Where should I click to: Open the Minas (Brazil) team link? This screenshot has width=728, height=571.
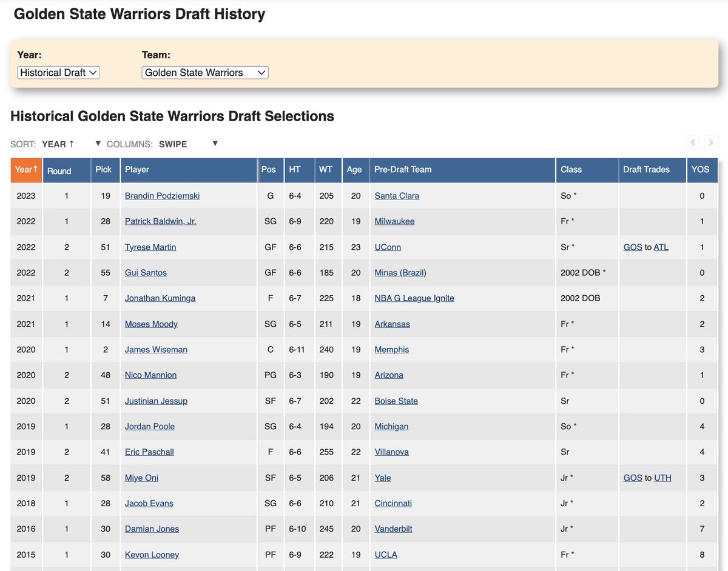tap(400, 273)
